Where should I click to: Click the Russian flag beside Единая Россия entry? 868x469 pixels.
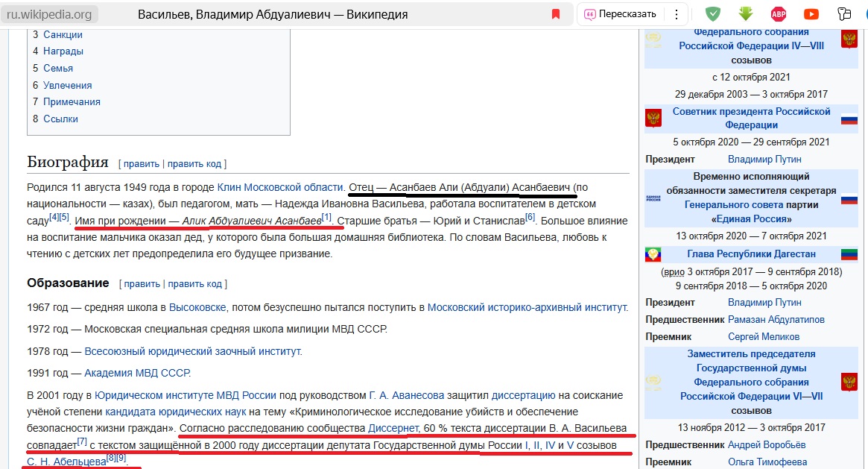tap(849, 198)
